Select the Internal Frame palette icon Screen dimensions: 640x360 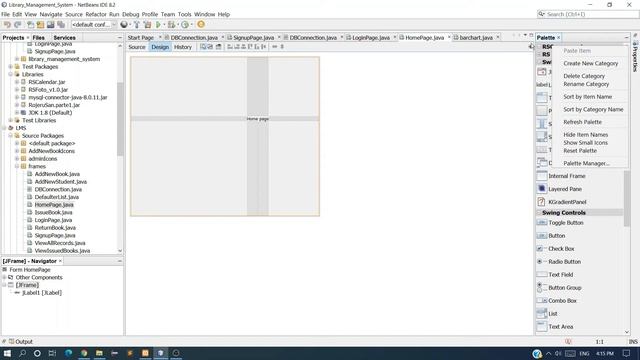coord(542,176)
